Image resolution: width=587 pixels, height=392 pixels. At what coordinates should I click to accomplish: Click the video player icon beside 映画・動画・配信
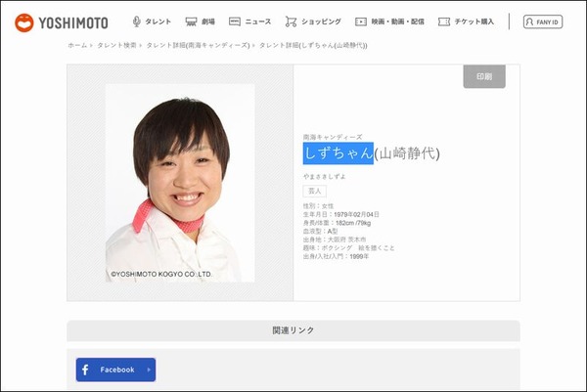[x=360, y=22]
